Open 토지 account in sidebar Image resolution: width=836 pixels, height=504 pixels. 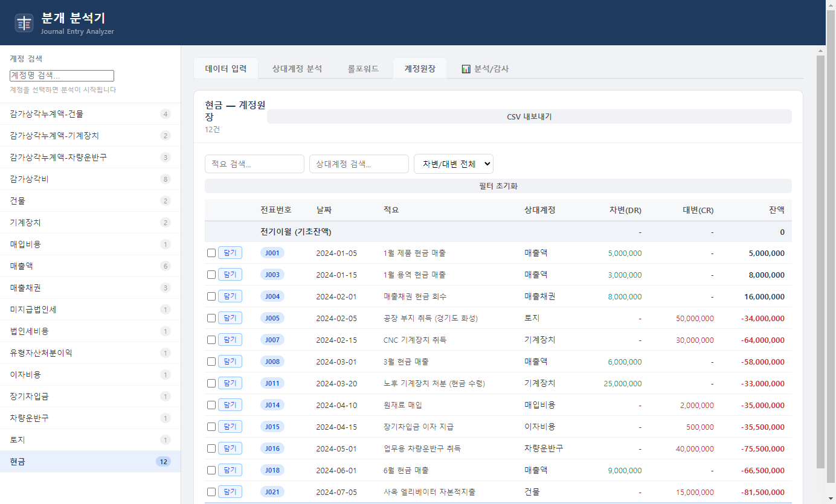point(90,440)
